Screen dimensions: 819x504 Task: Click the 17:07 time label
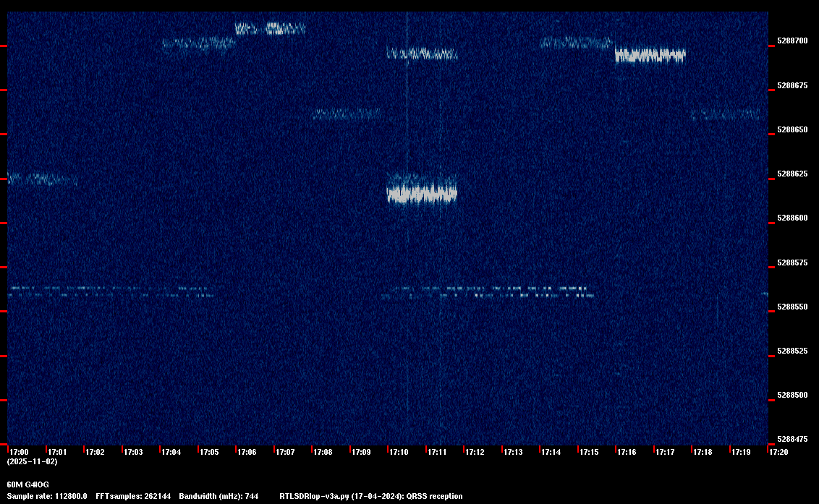click(285, 452)
